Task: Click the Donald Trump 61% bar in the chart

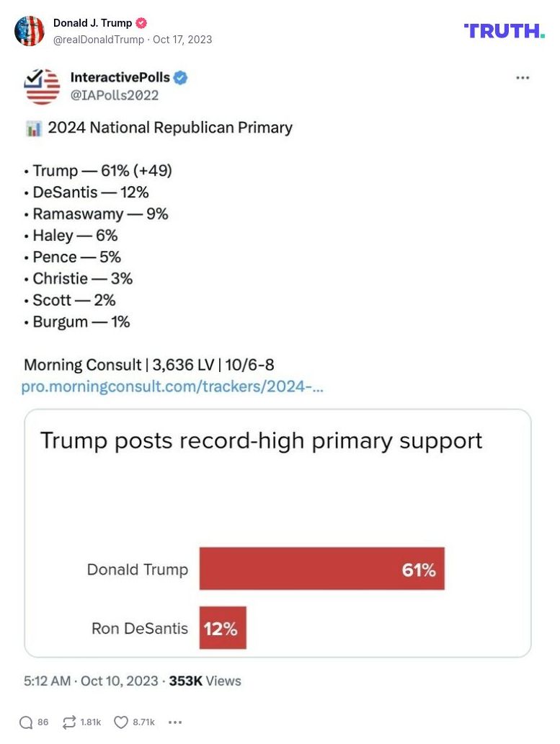Action: pyautogui.click(x=321, y=569)
